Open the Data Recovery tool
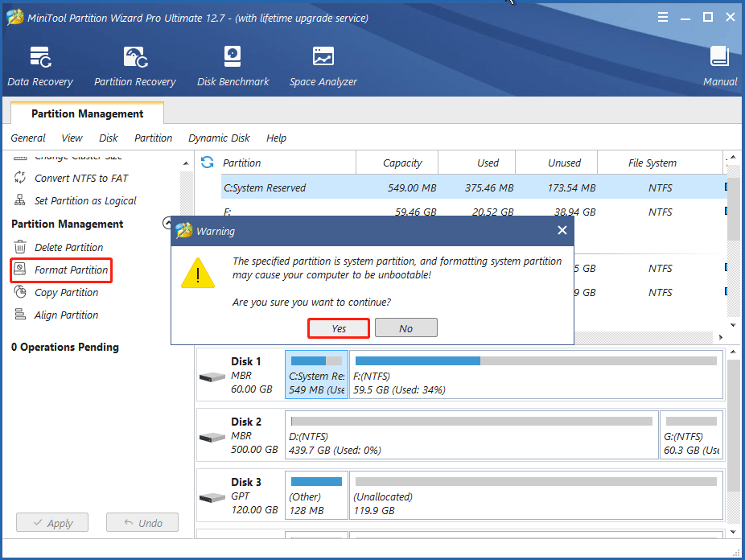Screen dimensions: 745x560 tap(40, 67)
